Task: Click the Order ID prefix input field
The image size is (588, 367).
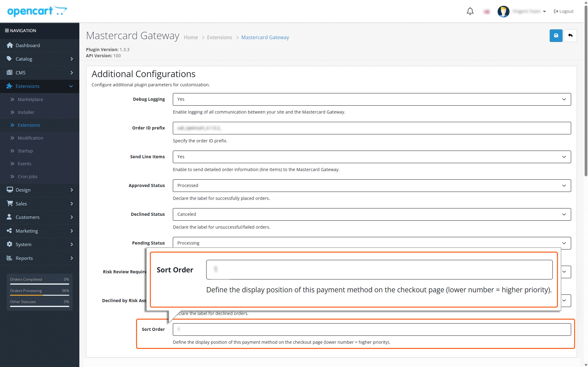Action: click(372, 128)
